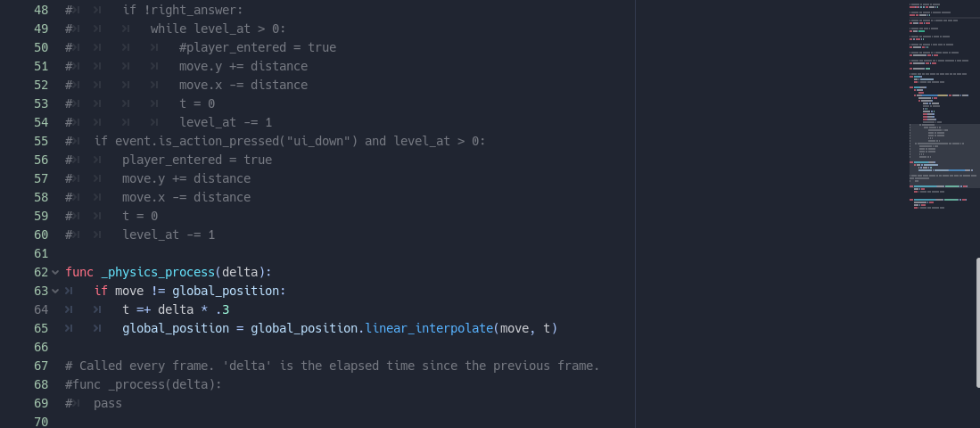Collapse the _physics_process function fold arrow

pyautogui.click(x=55, y=273)
